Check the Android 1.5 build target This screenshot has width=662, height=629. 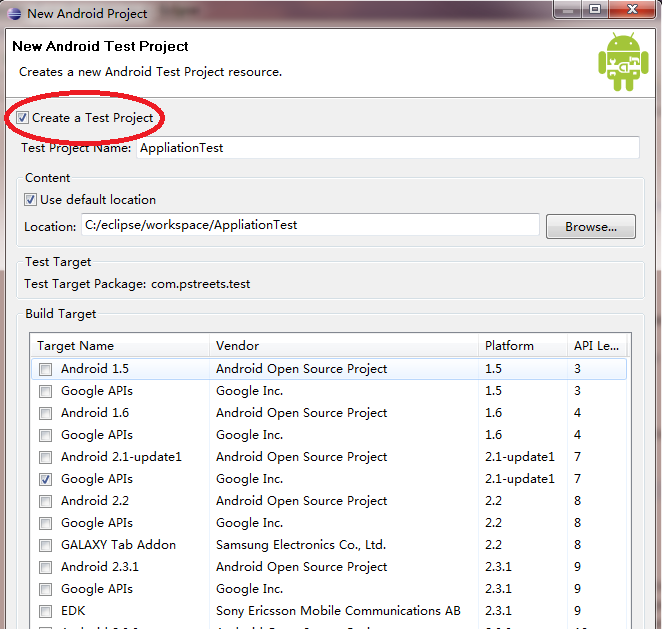point(45,369)
